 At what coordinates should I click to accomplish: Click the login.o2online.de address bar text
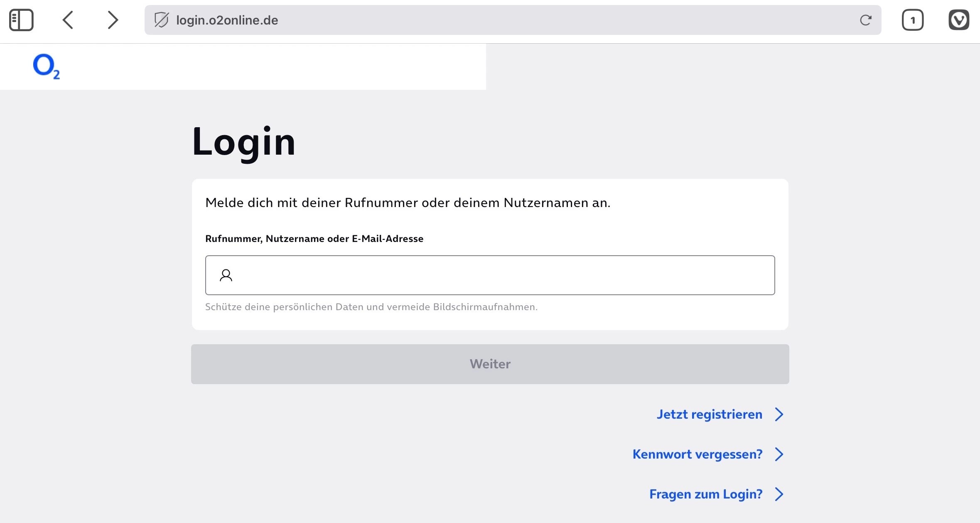point(227,20)
